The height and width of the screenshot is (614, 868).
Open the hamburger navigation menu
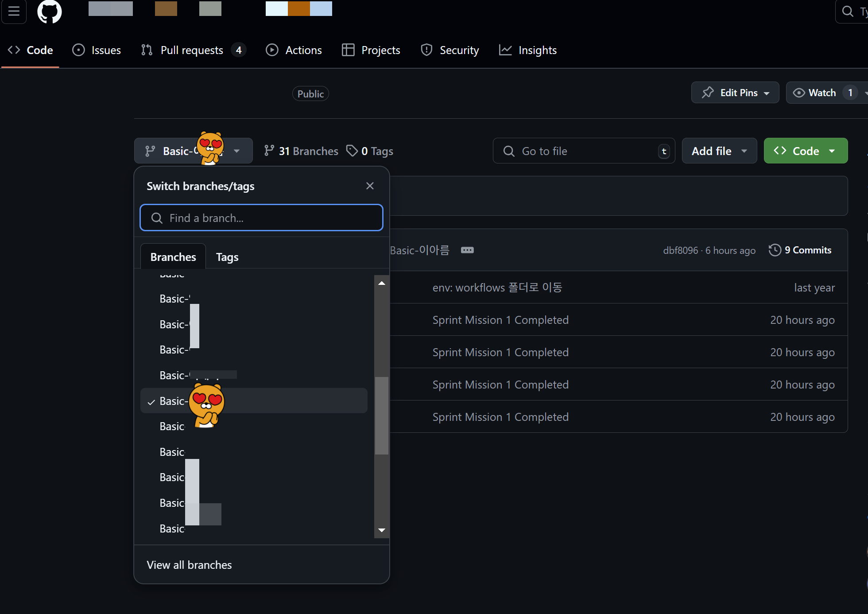[14, 11]
